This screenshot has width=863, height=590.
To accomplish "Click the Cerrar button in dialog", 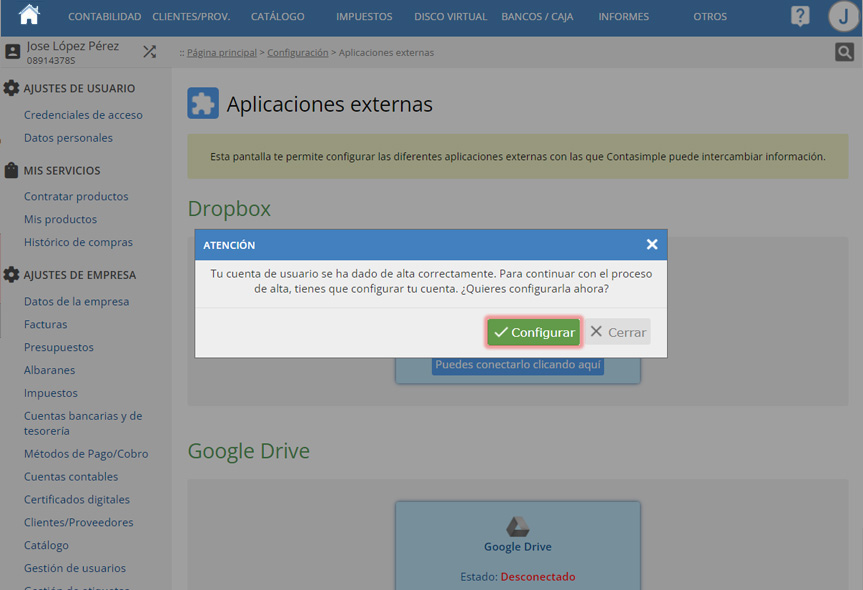I will point(618,332).
